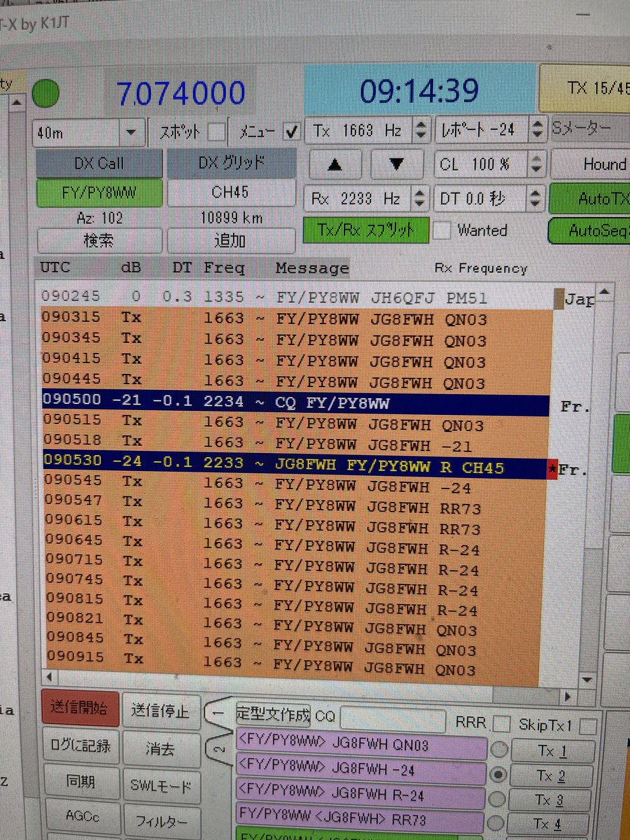Select the radio button beside Tx 3
This screenshot has width=630, height=840.
coord(498,799)
